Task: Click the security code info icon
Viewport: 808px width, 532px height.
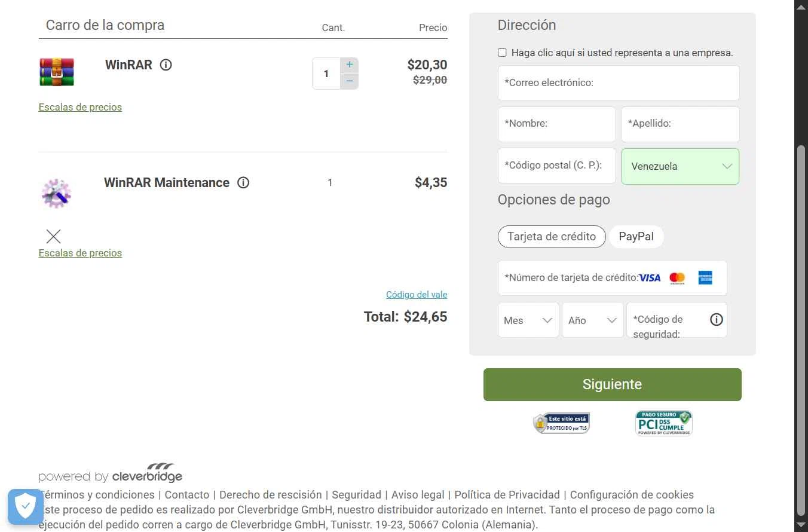Action: coord(716,320)
